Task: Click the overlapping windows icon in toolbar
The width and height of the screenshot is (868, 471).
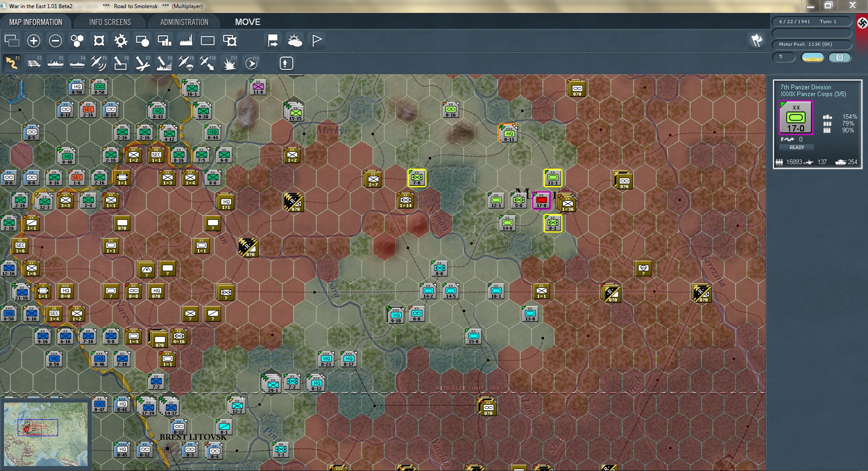Action: click(x=12, y=41)
